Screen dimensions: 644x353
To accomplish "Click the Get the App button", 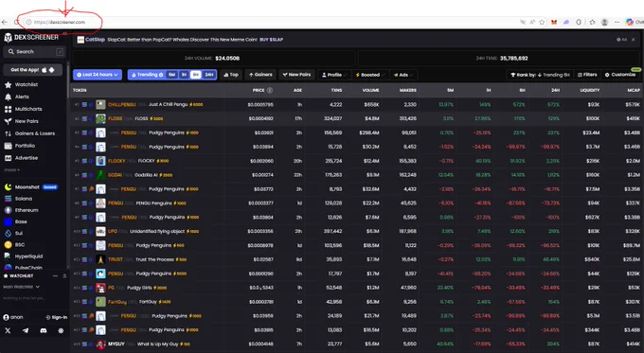I will tap(33, 70).
